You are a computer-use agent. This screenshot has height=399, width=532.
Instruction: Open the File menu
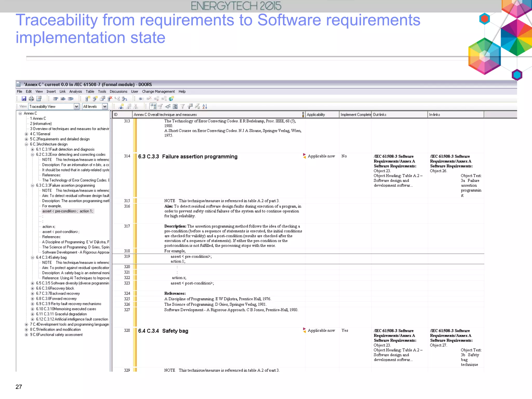tap(19, 91)
